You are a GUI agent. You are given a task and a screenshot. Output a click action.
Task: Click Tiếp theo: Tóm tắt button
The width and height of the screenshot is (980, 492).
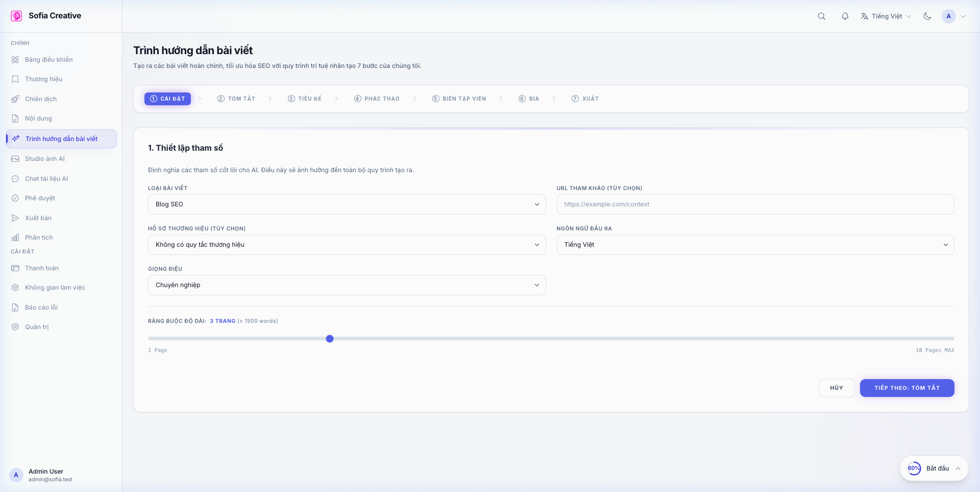(906, 388)
